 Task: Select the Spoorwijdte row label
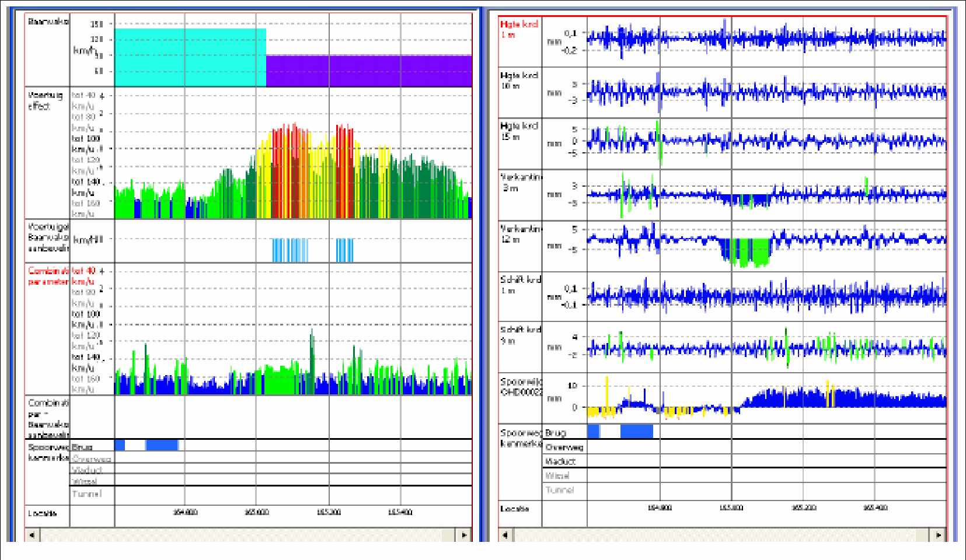click(x=521, y=387)
